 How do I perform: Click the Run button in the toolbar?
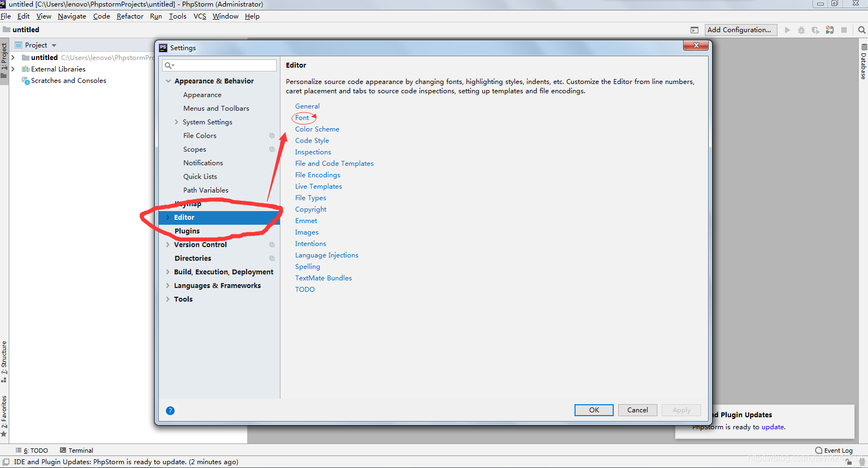point(787,30)
